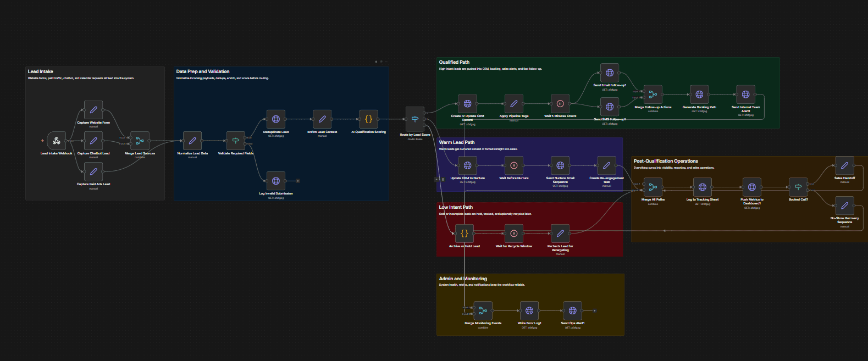Click the Low Intent Path sticky note header
Image resolution: width=868 pixels, height=361 pixels.
click(456, 207)
